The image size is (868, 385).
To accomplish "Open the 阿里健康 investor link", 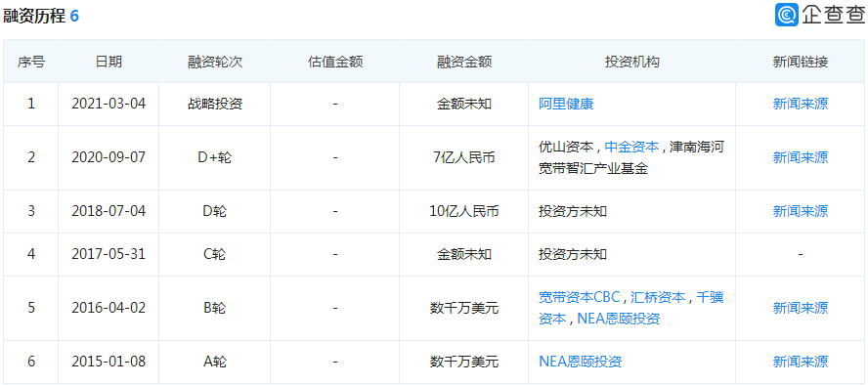I will pyautogui.click(x=566, y=104).
